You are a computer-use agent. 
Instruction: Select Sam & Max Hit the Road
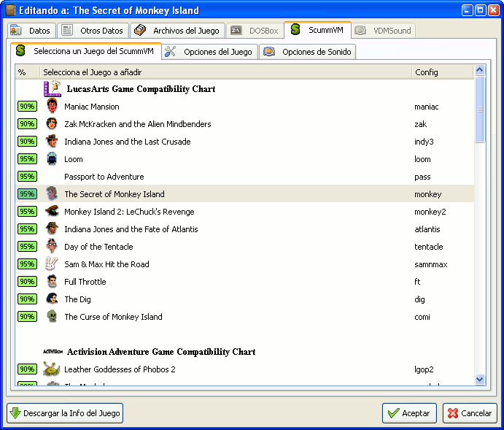click(x=106, y=264)
